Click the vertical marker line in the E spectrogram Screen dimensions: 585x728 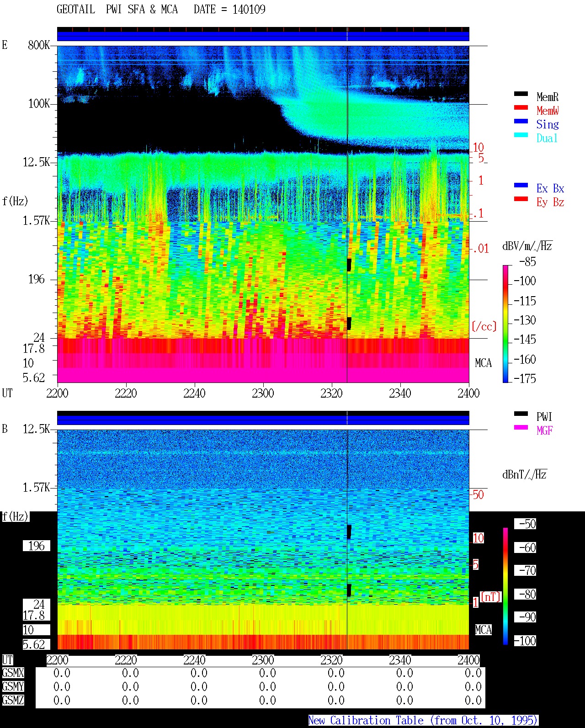pos(347,214)
